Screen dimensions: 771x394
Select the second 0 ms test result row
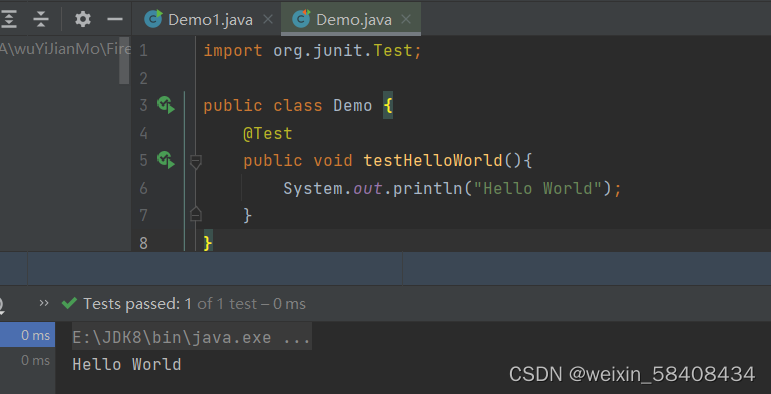coord(28,361)
